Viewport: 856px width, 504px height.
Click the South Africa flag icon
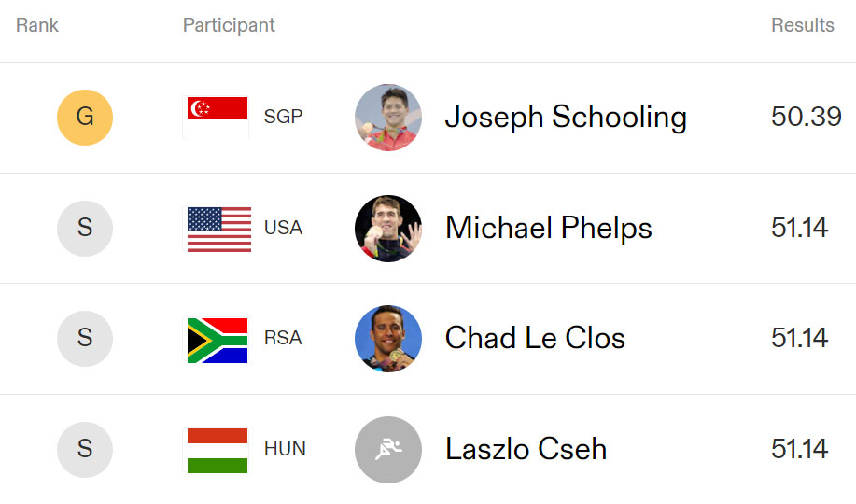pyautogui.click(x=218, y=340)
